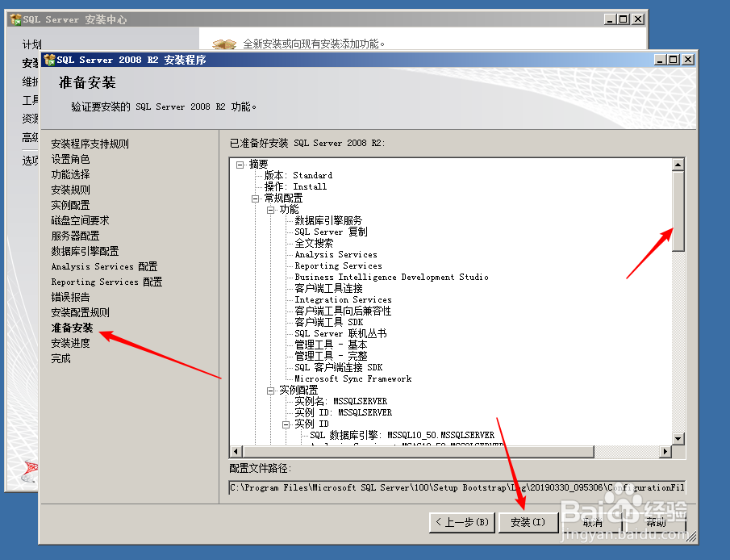Minimize the SQL Server 2008 R2 setup window
Screen dimensions: 730x560
tap(660, 60)
